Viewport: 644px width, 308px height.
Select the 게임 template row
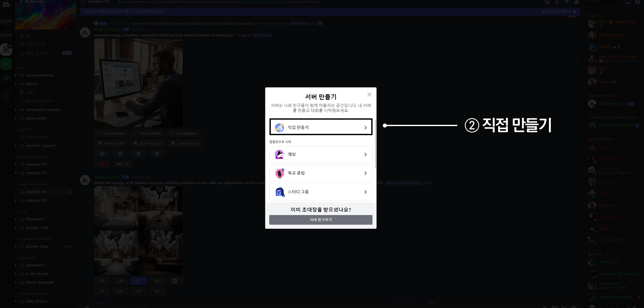click(321, 154)
